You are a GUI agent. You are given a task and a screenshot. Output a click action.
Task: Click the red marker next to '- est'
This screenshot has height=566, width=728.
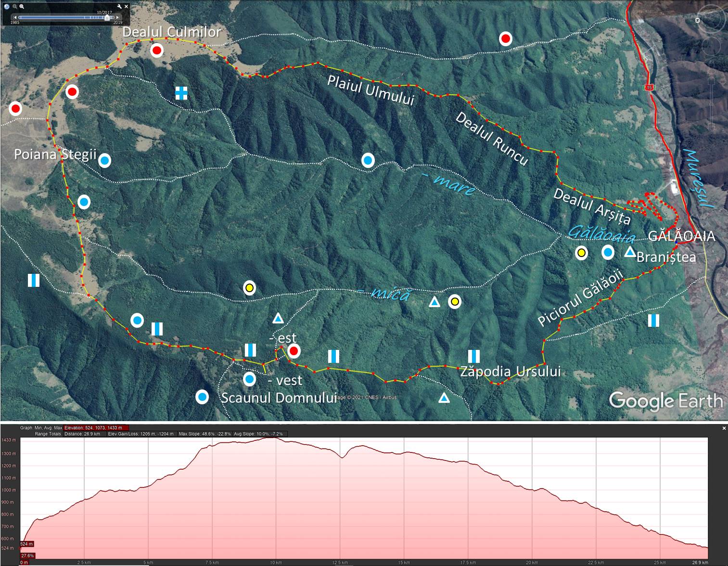(x=294, y=351)
